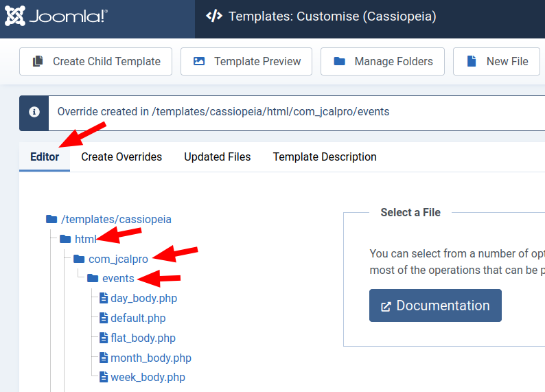Open month_body.php file
This screenshot has width=545, height=392.
[x=151, y=358]
